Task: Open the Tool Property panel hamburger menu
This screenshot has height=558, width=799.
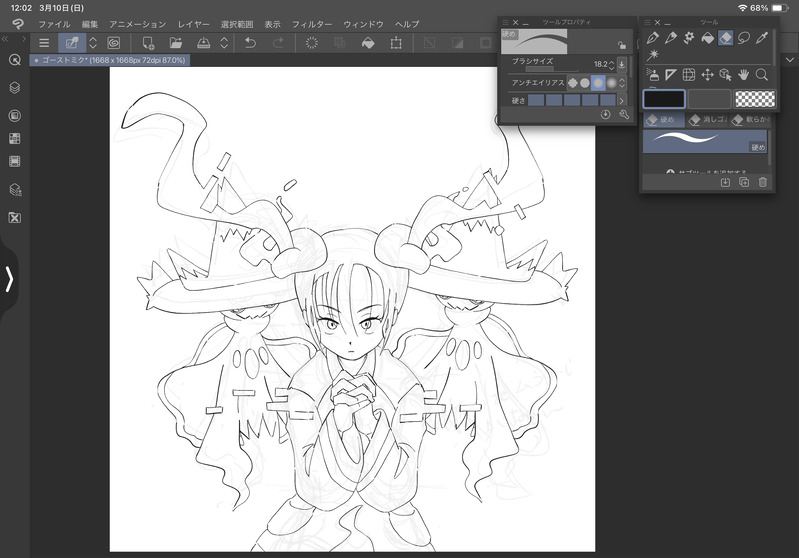Action: click(x=505, y=22)
